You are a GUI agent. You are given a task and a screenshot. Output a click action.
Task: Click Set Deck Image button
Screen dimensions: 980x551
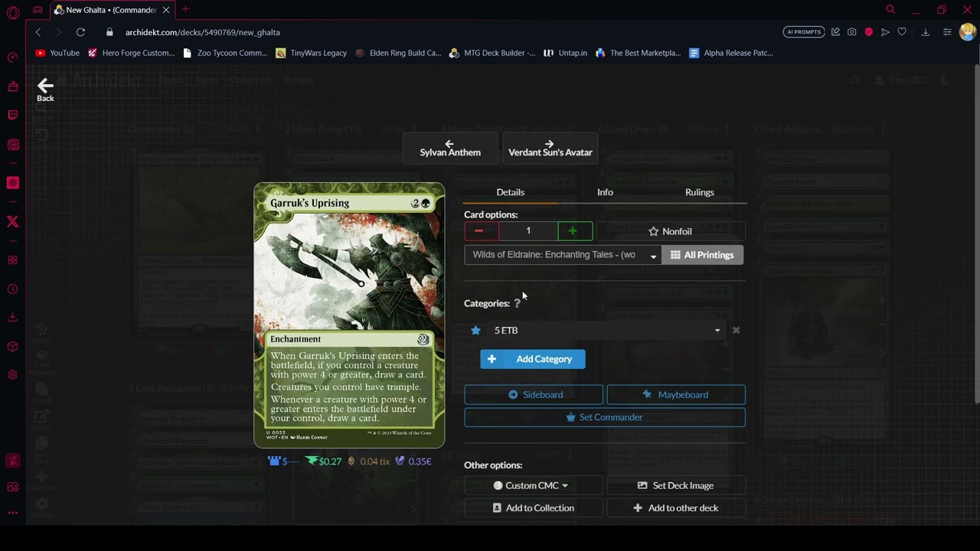[x=675, y=485]
